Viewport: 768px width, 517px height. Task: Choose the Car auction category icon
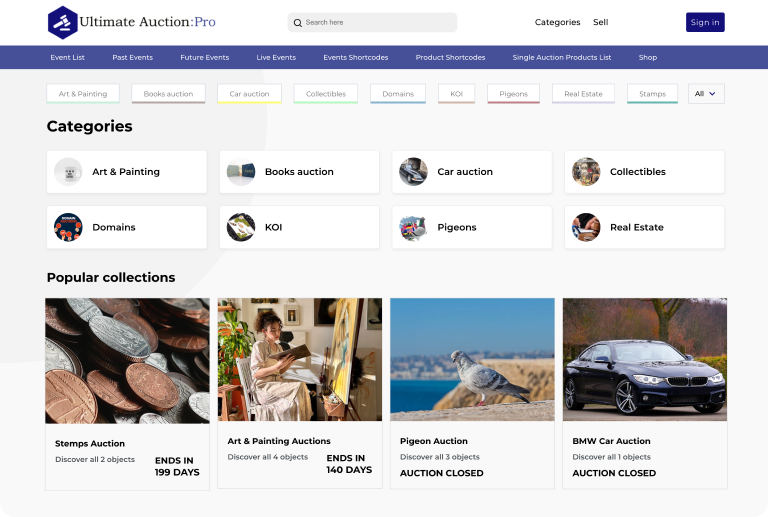(x=413, y=172)
